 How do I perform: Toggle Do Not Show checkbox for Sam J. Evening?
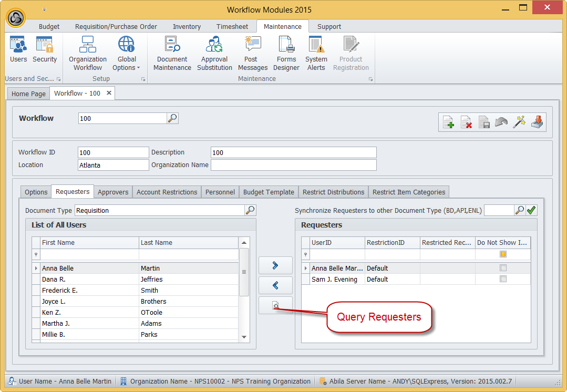click(x=503, y=279)
